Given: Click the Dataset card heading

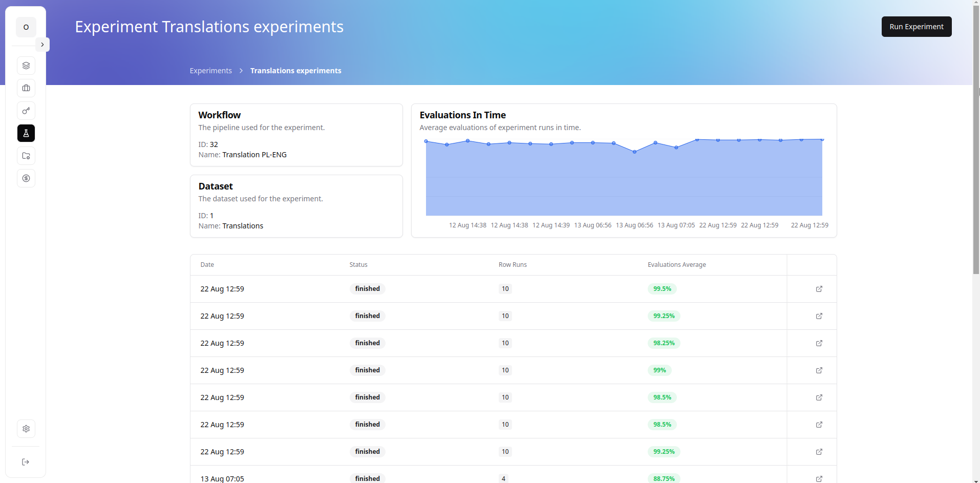Looking at the screenshot, I should pyautogui.click(x=216, y=186).
